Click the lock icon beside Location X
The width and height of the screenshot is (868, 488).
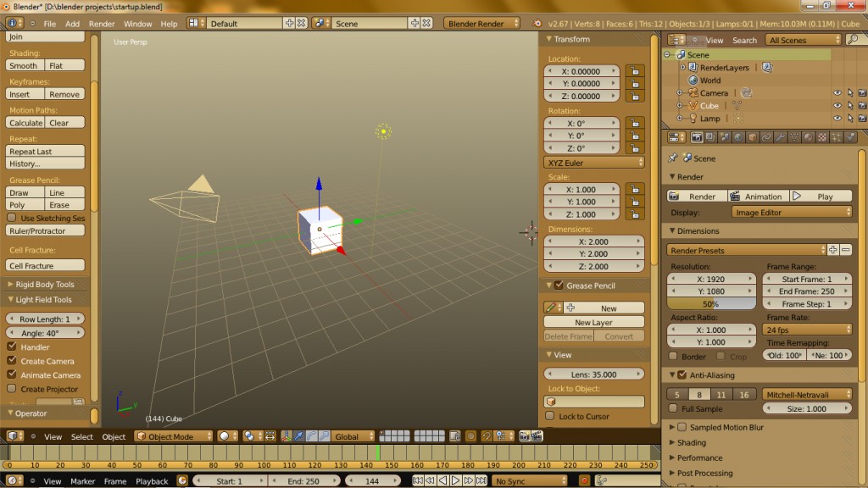[632, 72]
